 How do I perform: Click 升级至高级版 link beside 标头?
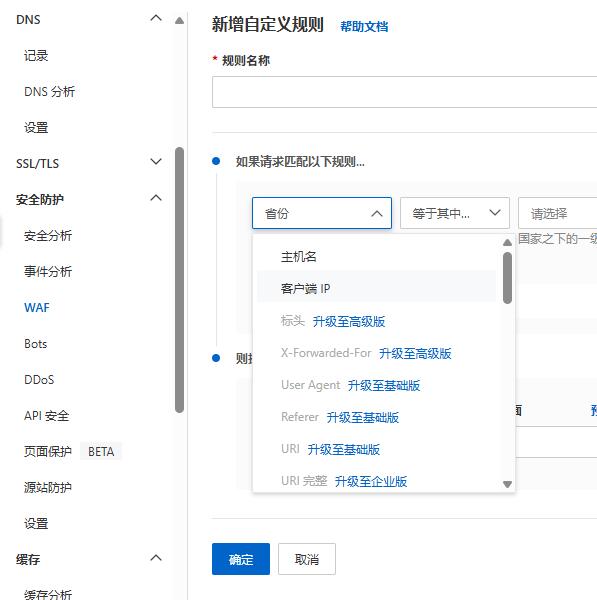(349, 322)
